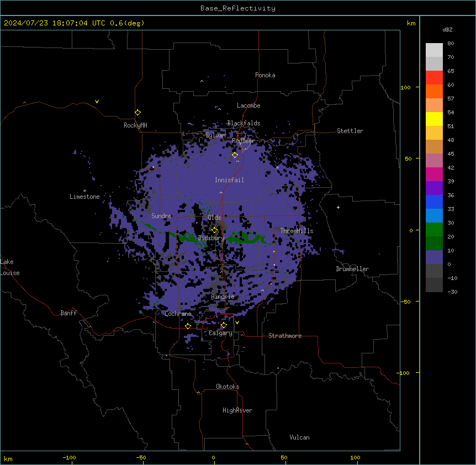The width and height of the screenshot is (476, 465).
Task: Click the km unit label at top right
Action: click(411, 23)
